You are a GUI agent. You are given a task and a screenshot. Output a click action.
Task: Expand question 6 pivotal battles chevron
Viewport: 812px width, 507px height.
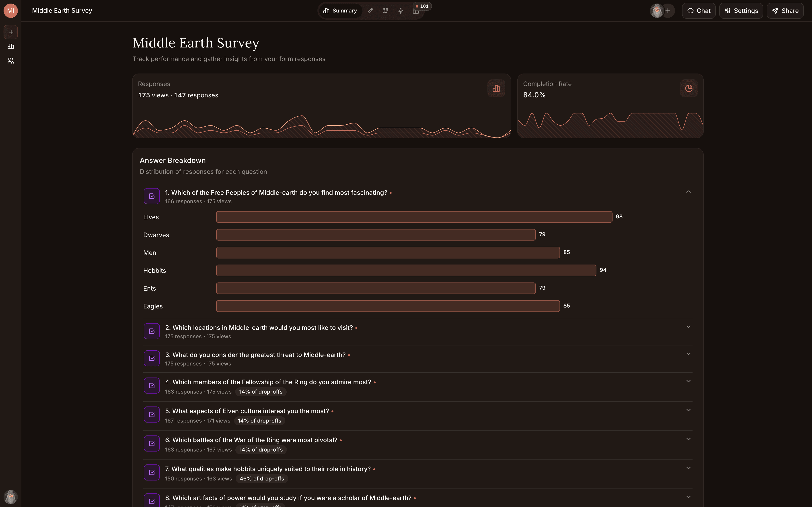click(688, 439)
